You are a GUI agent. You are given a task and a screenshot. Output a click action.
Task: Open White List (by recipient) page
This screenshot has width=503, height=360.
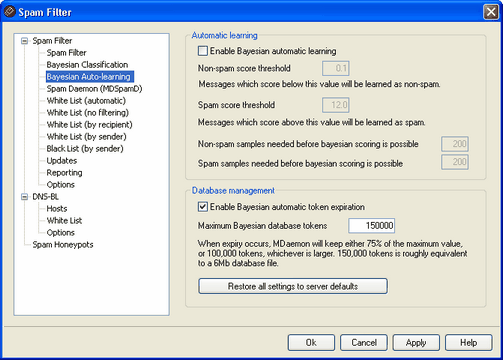(90, 125)
